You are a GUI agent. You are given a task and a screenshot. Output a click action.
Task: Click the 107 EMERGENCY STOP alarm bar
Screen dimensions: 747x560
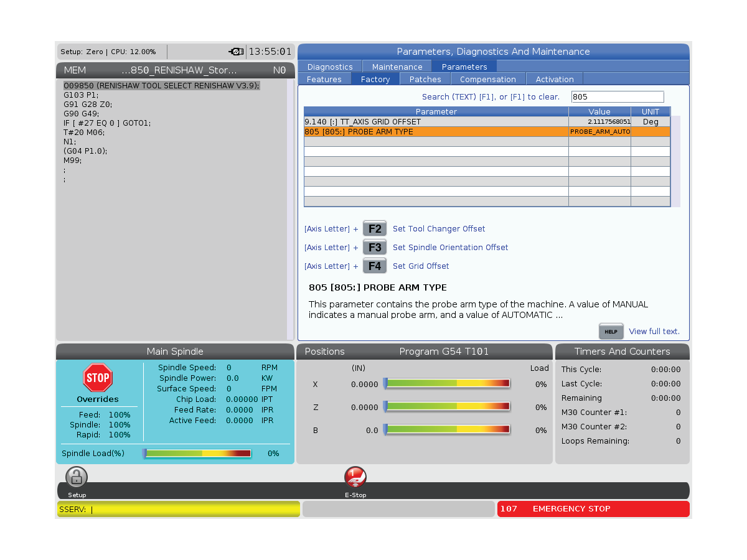coord(593,509)
